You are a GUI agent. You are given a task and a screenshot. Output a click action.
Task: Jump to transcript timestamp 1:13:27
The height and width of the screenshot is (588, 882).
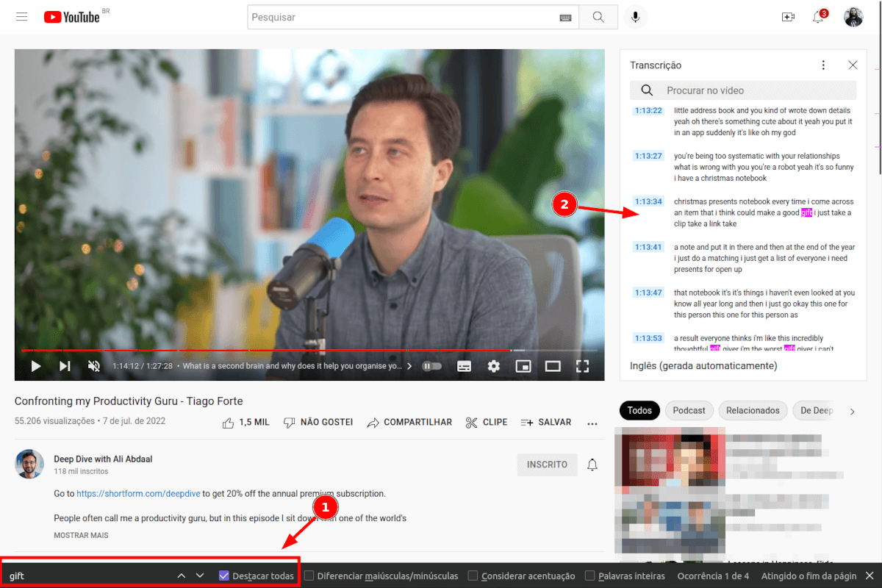648,156
